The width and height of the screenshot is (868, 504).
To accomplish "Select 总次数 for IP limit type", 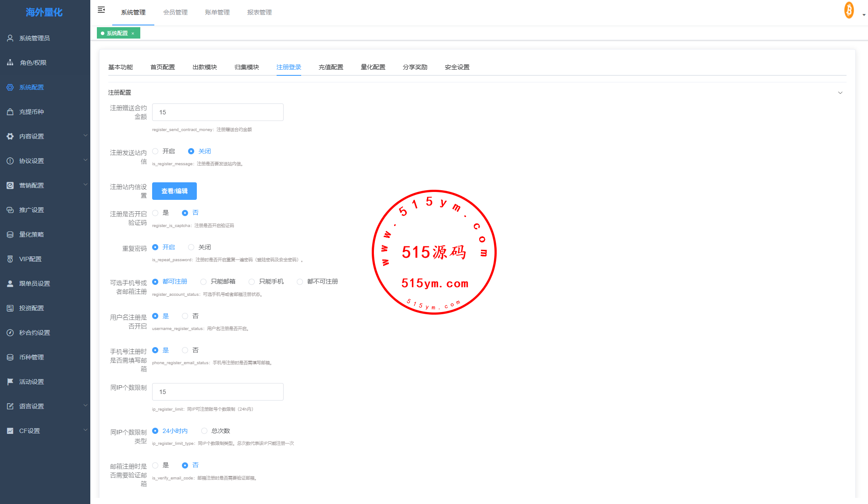I will [x=204, y=431].
